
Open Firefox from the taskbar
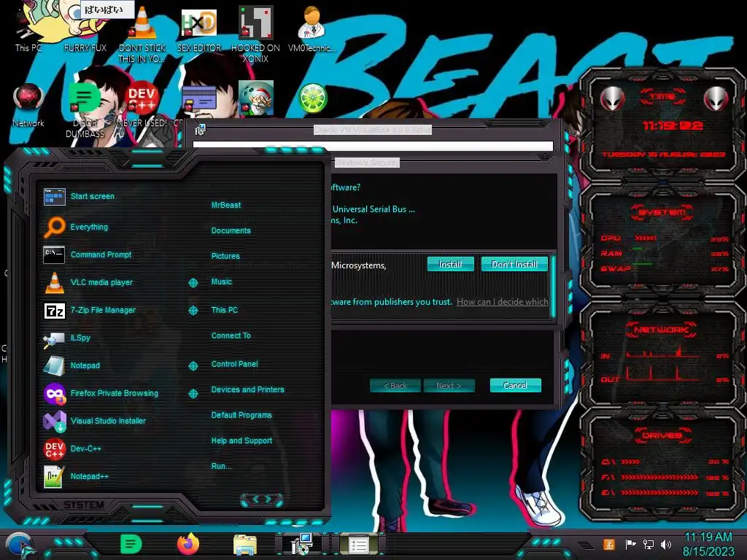[188, 544]
